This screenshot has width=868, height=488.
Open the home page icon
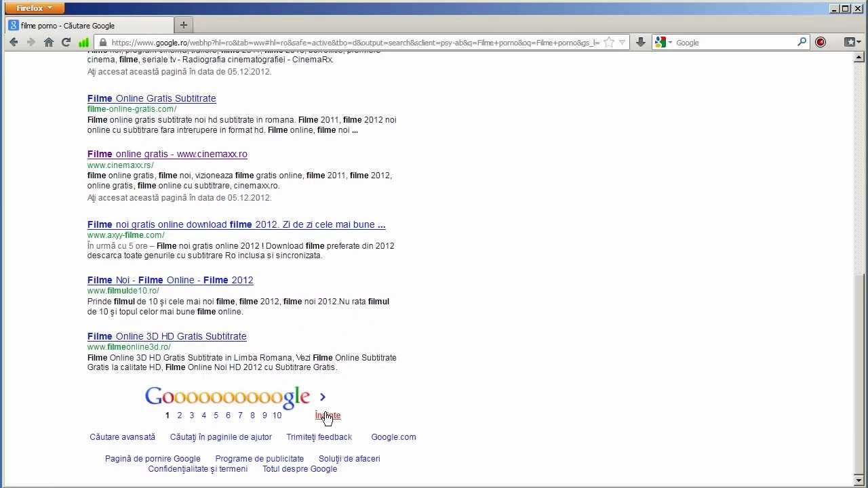coord(49,42)
